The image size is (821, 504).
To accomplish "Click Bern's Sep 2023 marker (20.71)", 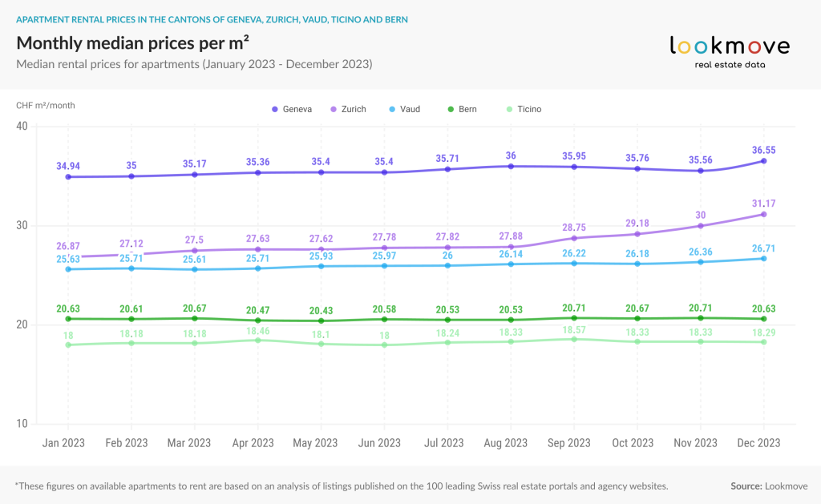I will coord(574,318).
